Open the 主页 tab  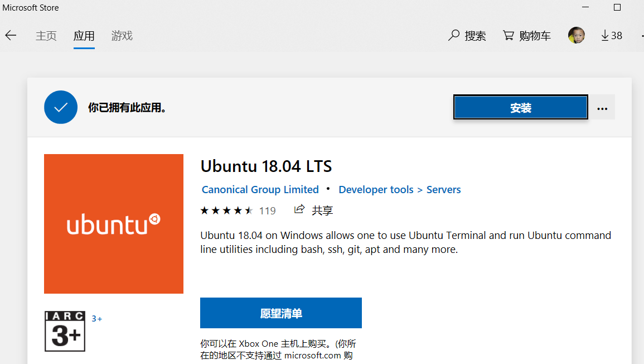coord(46,36)
